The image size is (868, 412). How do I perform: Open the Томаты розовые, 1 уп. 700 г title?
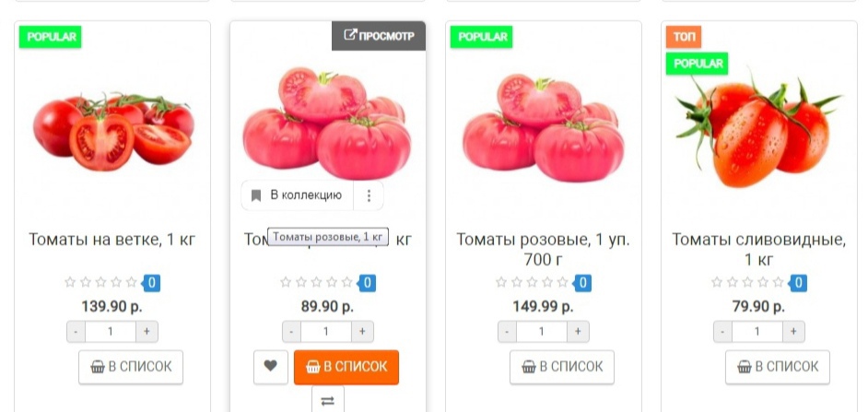(543, 249)
